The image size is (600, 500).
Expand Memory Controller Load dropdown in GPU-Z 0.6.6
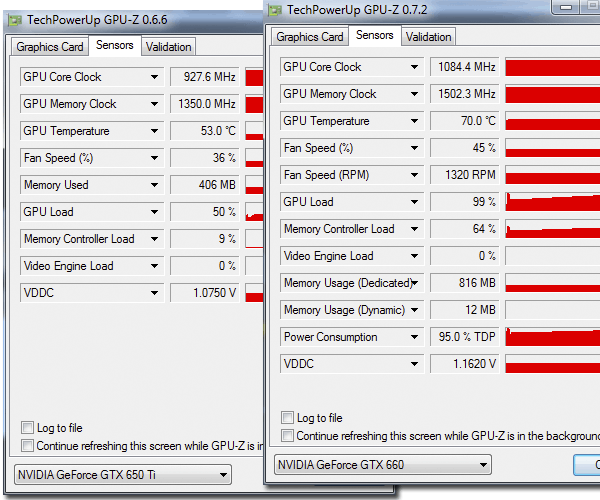point(154,239)
